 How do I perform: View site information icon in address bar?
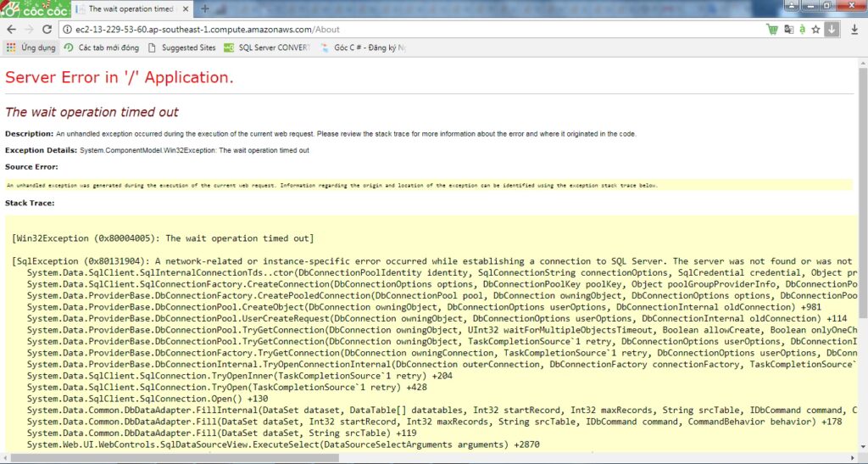pos(67,29)
